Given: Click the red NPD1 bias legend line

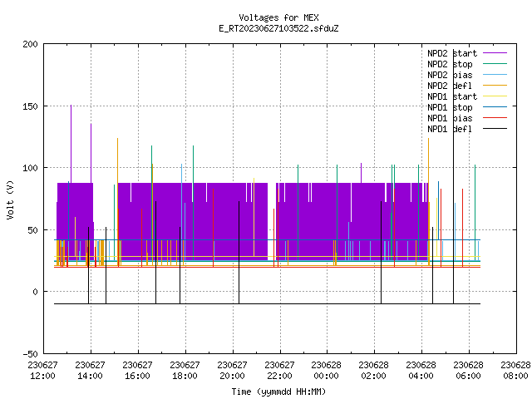Looking at the screenshot, I should tap(495, 118).
